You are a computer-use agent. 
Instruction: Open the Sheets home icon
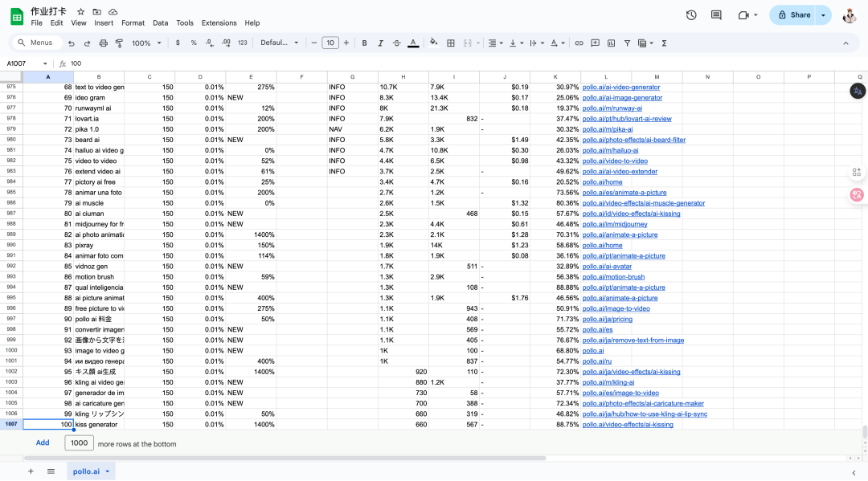pos(17,17)
